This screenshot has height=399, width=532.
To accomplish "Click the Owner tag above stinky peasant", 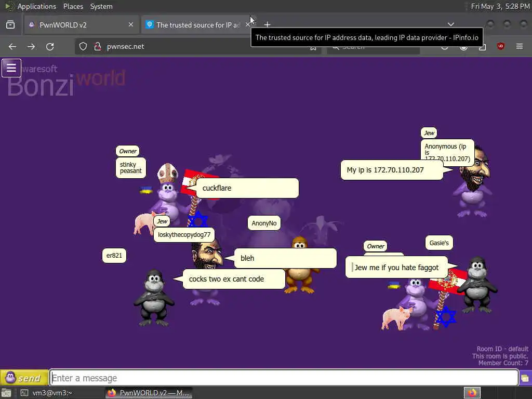I will (128, 151).
